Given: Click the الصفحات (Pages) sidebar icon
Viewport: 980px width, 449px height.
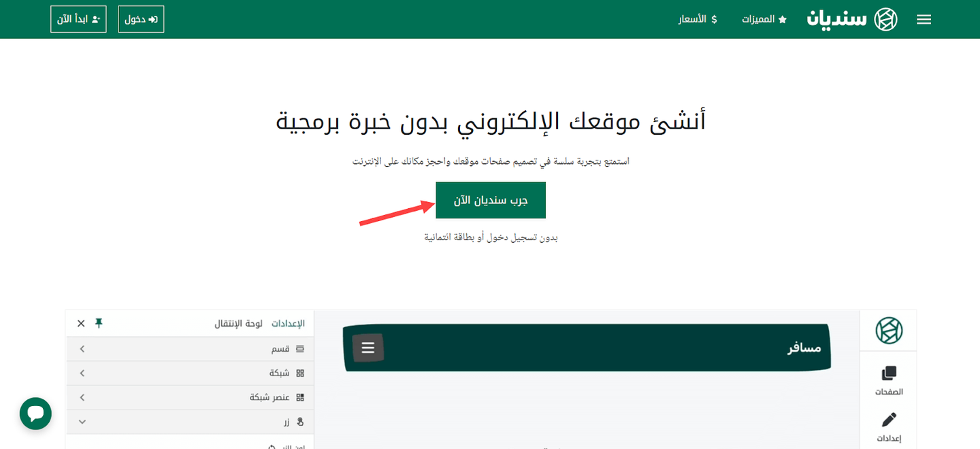Looking at the screenshot, I should click(x=889, y=380).
